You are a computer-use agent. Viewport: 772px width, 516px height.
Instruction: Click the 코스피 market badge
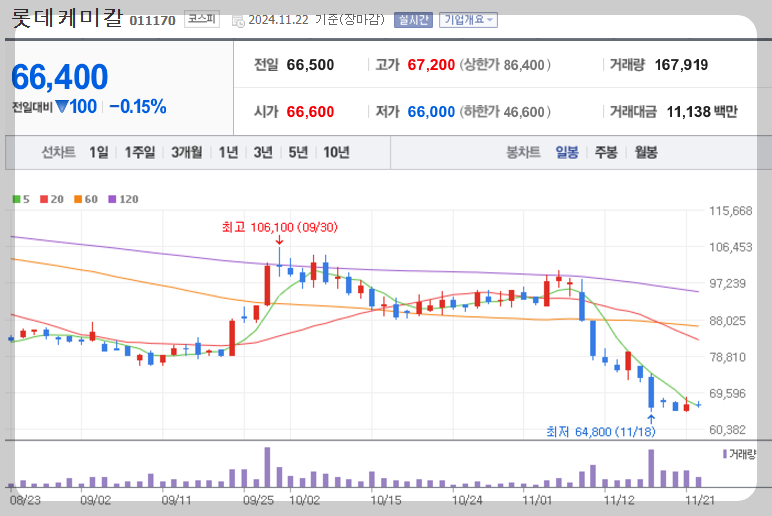pos(202,19)
